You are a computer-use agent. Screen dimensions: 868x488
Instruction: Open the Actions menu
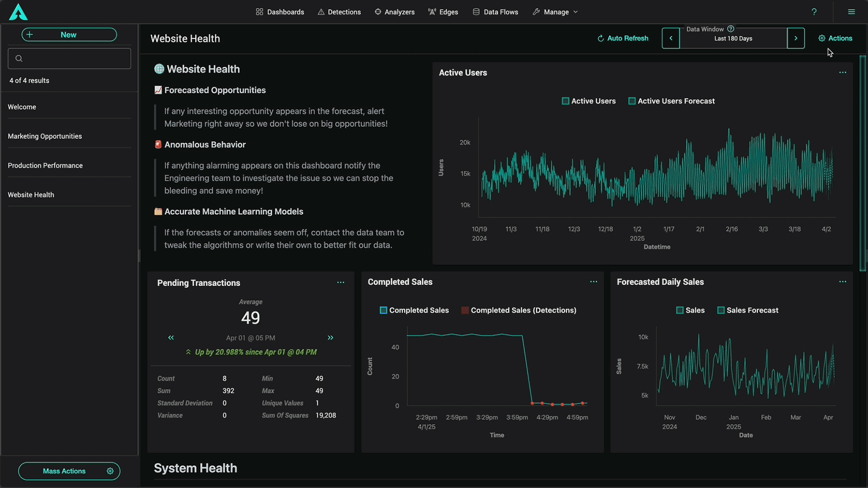tap(835, 38)
